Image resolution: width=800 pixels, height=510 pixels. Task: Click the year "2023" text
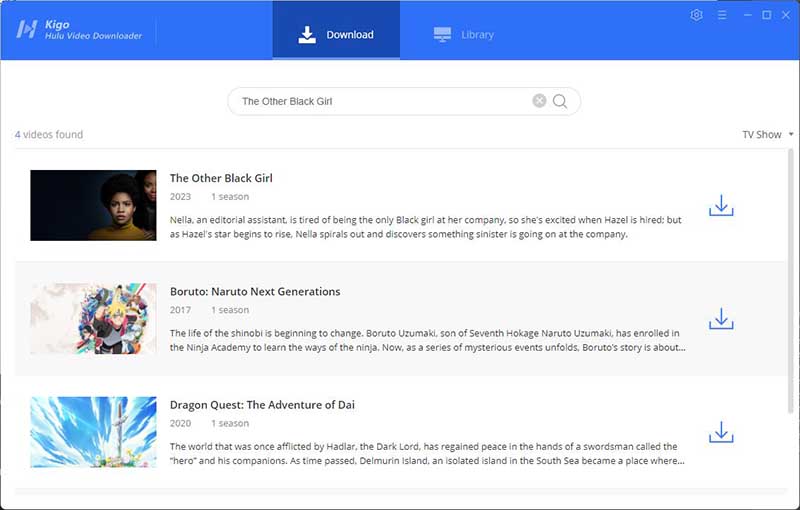180,197
